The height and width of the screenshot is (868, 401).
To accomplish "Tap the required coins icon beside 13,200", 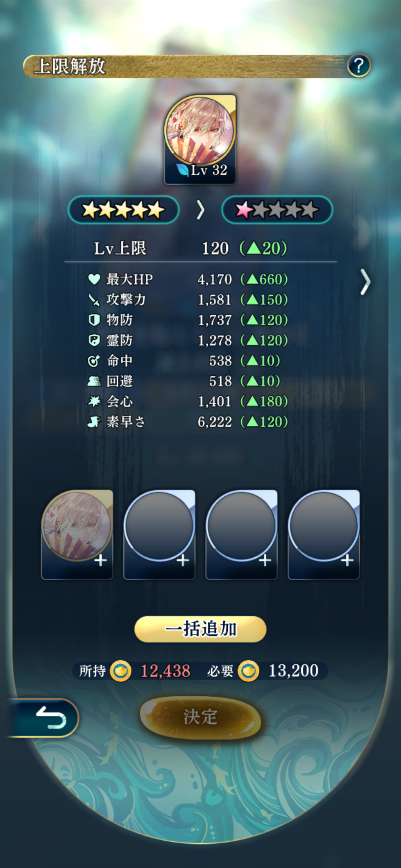I will [x=248, y=671].
